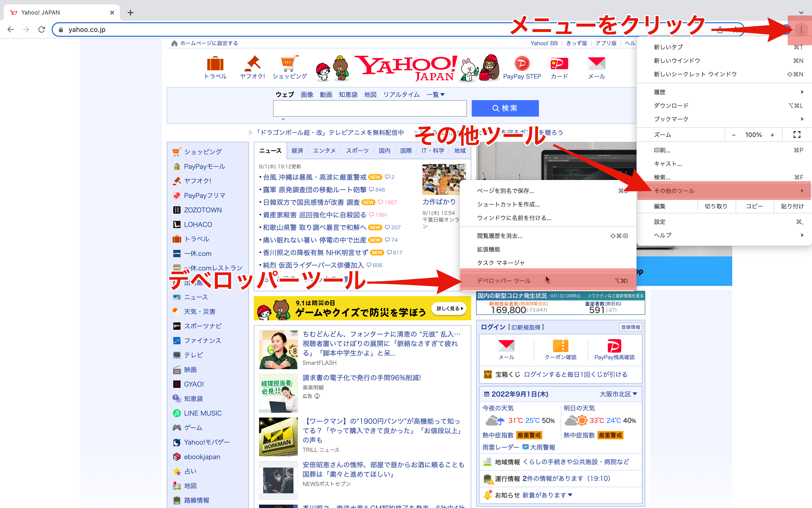Open LOHACO in the sidebar
Screen dimensions: 812x508
[x=198, y=224]
